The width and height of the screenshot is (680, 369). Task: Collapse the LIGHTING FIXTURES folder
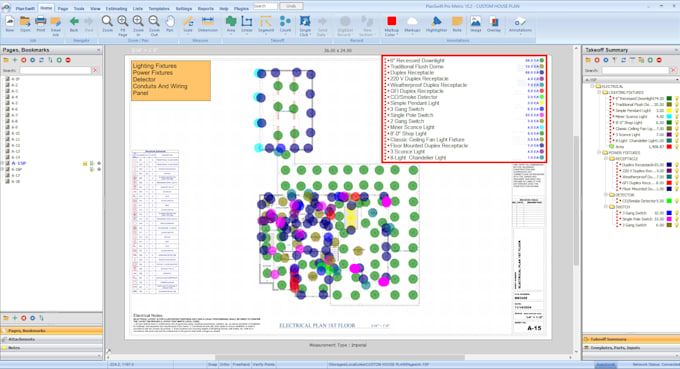[x=600, y=92]
